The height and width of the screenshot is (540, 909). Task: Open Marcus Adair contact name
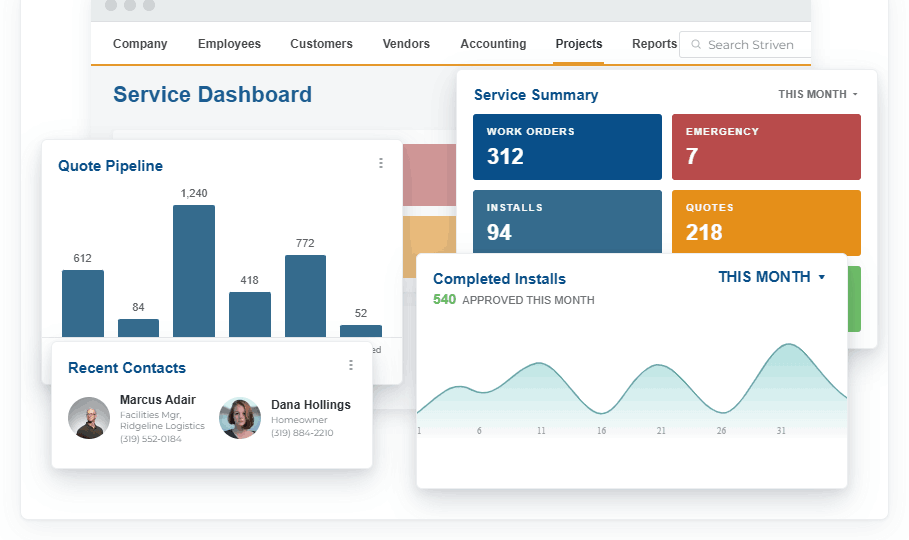158,400
